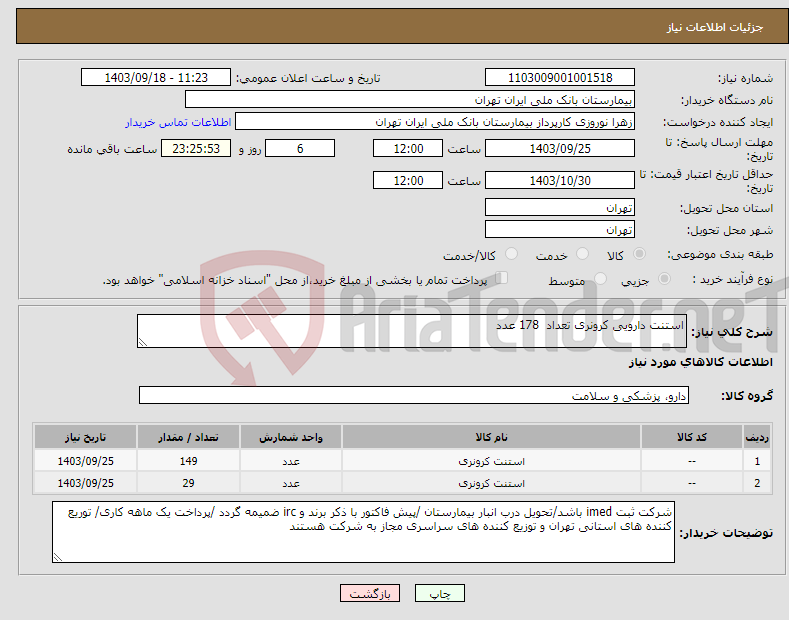Select the خدمت radio button
Image resolution: width=789 pixels, height=620 pixels.
point(582,254)
